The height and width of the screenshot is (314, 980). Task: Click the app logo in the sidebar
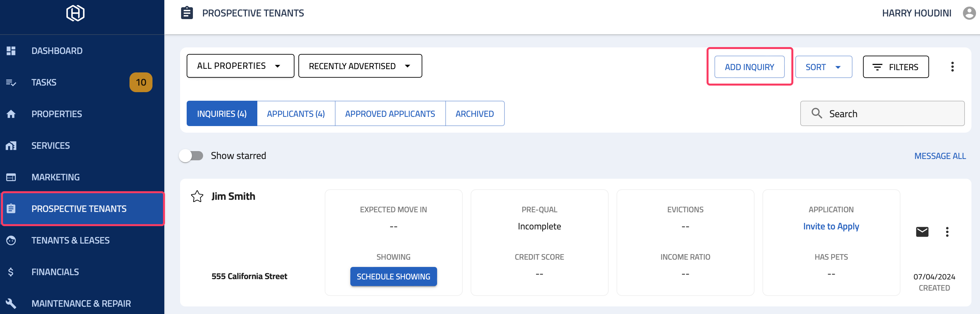tap(75, 13)
